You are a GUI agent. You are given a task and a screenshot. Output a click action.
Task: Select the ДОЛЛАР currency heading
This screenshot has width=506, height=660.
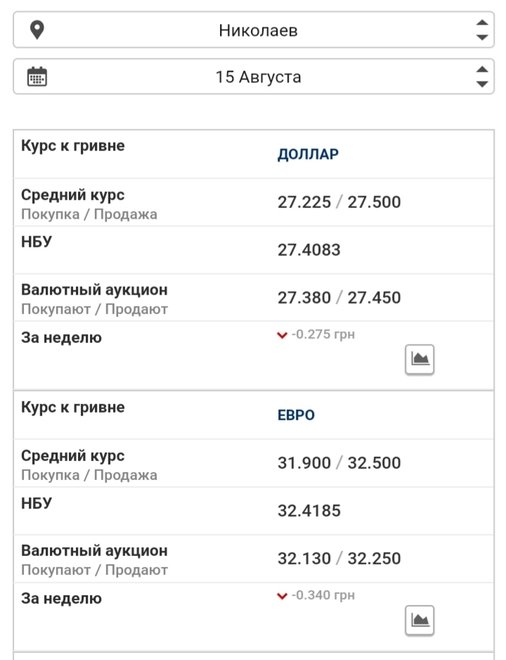coord(308,154)
